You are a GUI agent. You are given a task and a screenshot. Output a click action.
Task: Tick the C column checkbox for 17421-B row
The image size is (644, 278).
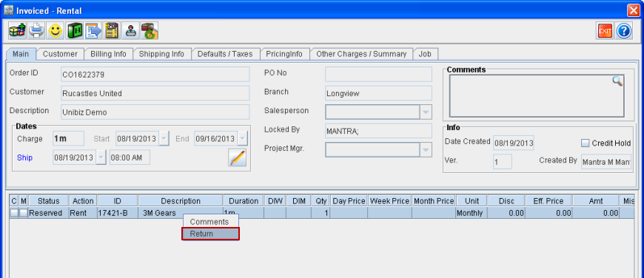[14, 213]
